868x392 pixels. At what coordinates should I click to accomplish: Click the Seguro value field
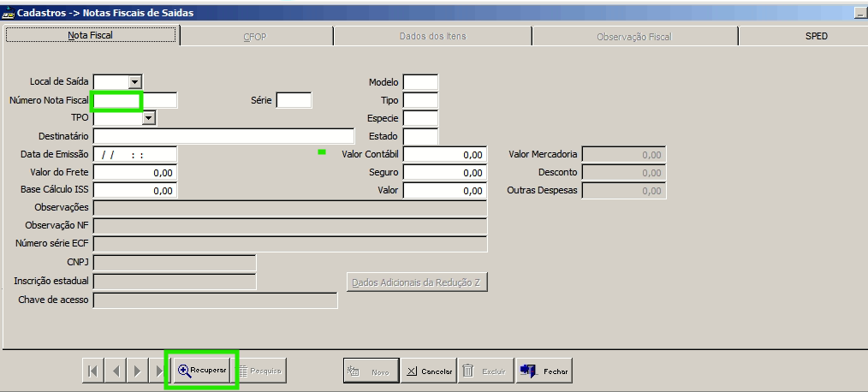445,172
